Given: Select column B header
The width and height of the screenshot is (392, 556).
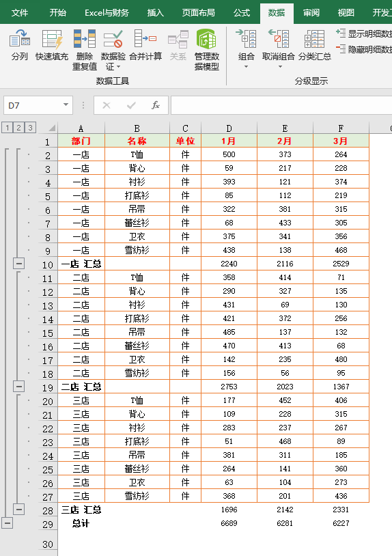Looking at the screenshot, I should pyautogui.click(x=137, y=128).
